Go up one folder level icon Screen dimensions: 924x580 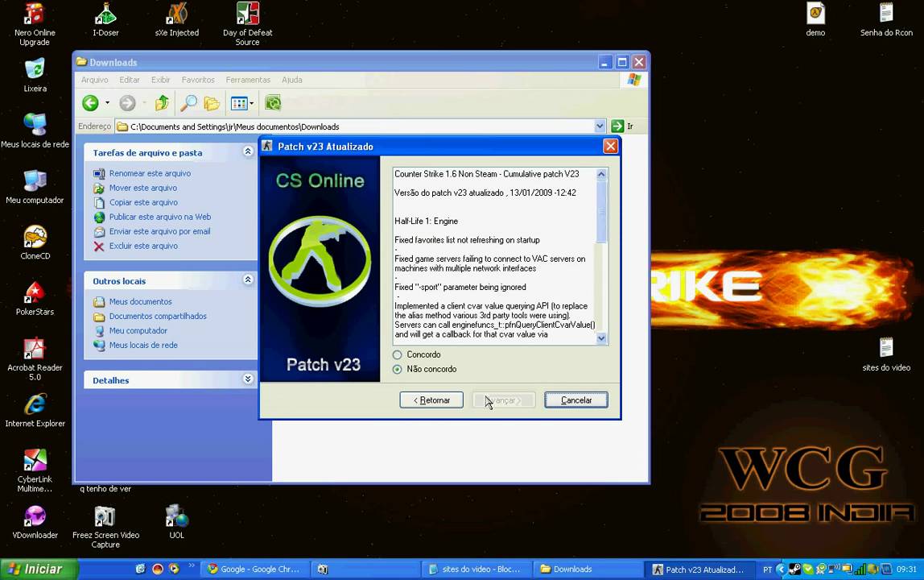[162, 103]
